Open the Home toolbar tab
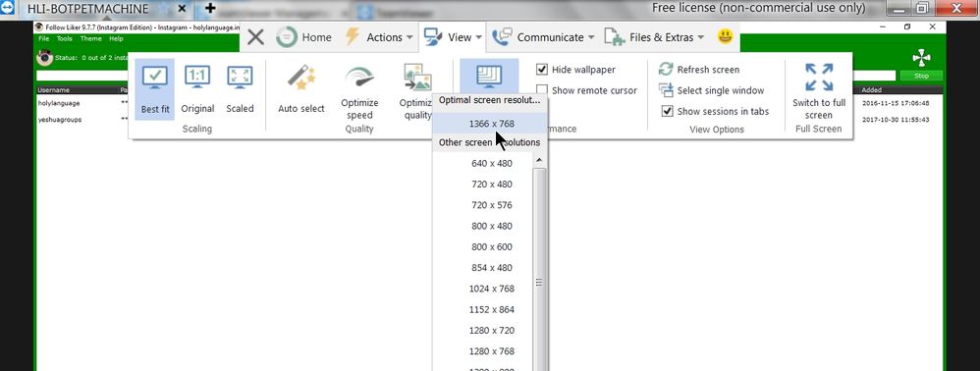This screenshot has height=371, width=980. tap(304, 37)
